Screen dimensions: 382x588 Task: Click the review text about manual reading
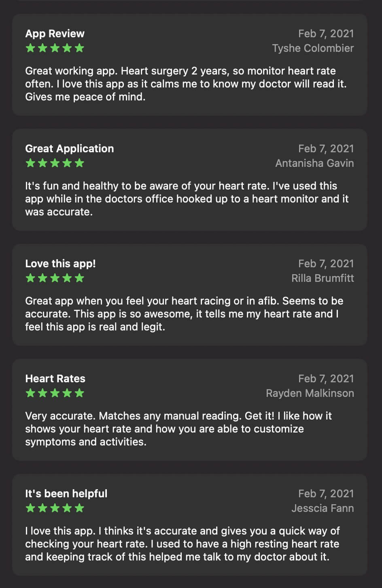click(178, 429)
